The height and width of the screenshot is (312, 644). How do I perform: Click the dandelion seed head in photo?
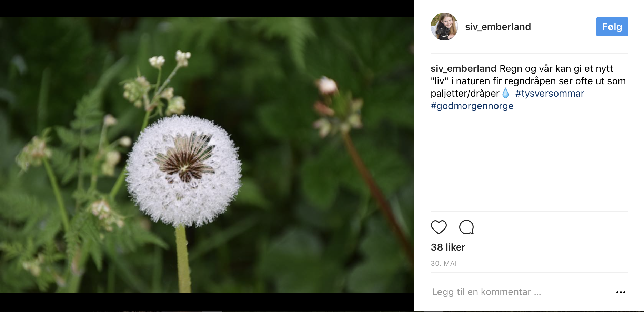pyautogui.click(x=184, y=170)
